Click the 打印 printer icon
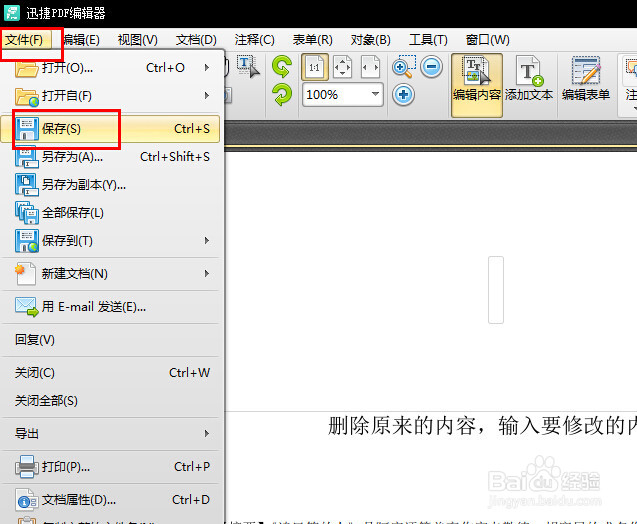The width and height of the screenshot is (637, 524). pos(27,467)
